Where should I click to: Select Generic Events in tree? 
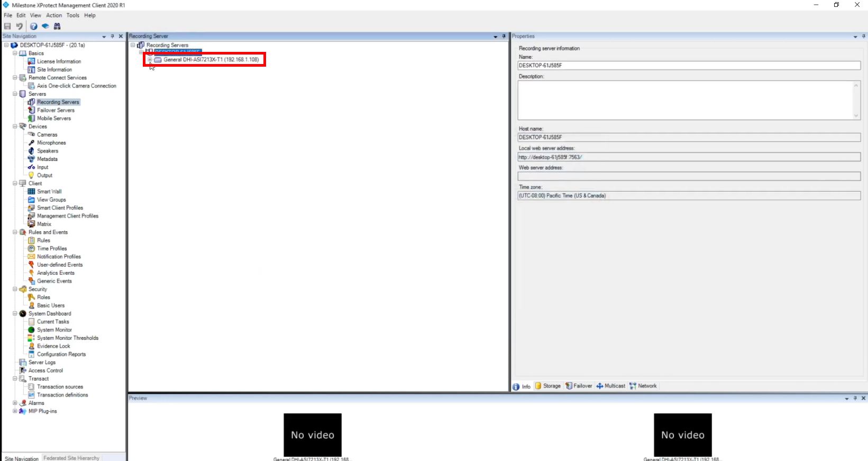pos(54,281)
